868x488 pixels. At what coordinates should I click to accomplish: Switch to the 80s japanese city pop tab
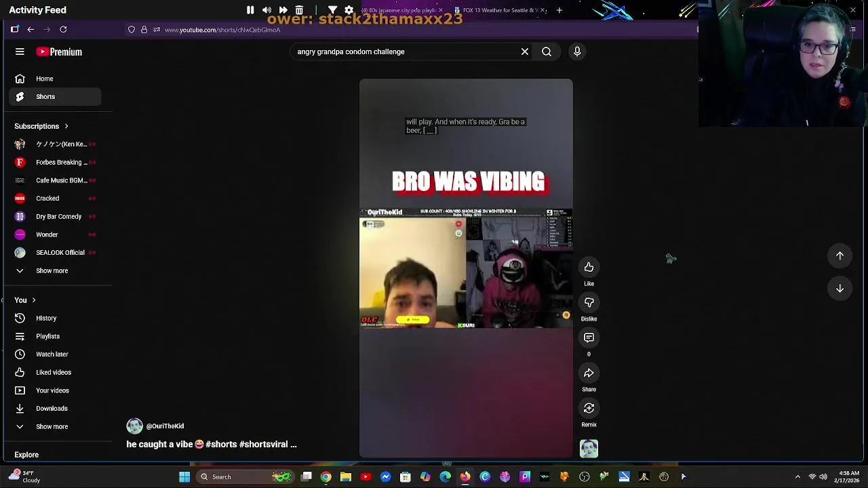point(399,10)
